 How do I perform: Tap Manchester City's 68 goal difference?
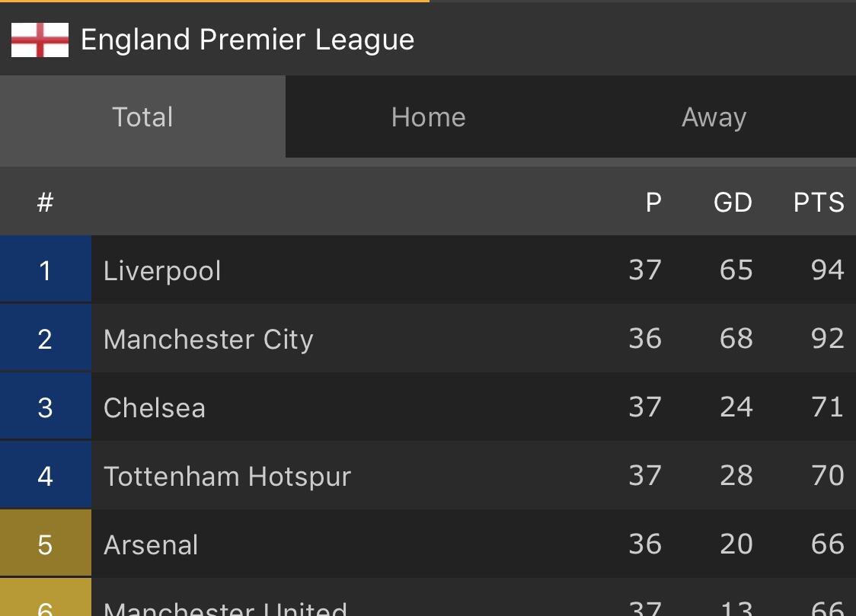coord(736,338)
